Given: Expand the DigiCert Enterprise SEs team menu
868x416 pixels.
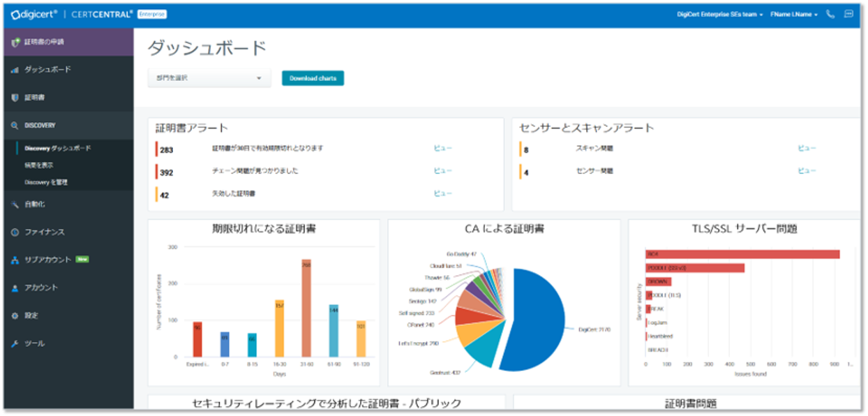Looking at the screenshot, I should click(x=719, y=14).
